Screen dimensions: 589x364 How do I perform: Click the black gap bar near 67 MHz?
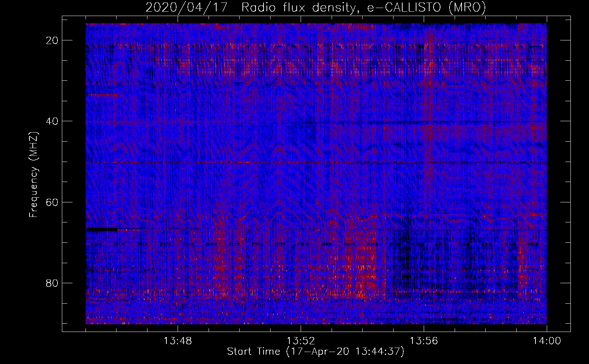pyautogui.click(x=102, y=229)
